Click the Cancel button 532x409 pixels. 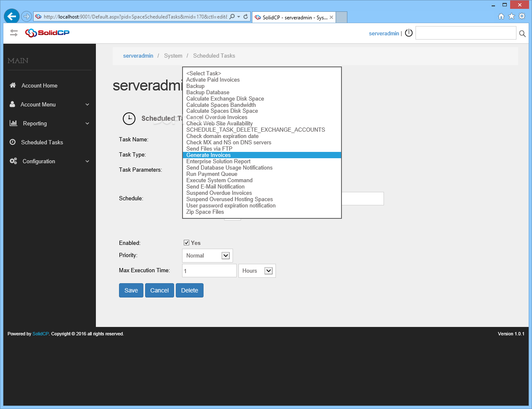pos(159,290)
